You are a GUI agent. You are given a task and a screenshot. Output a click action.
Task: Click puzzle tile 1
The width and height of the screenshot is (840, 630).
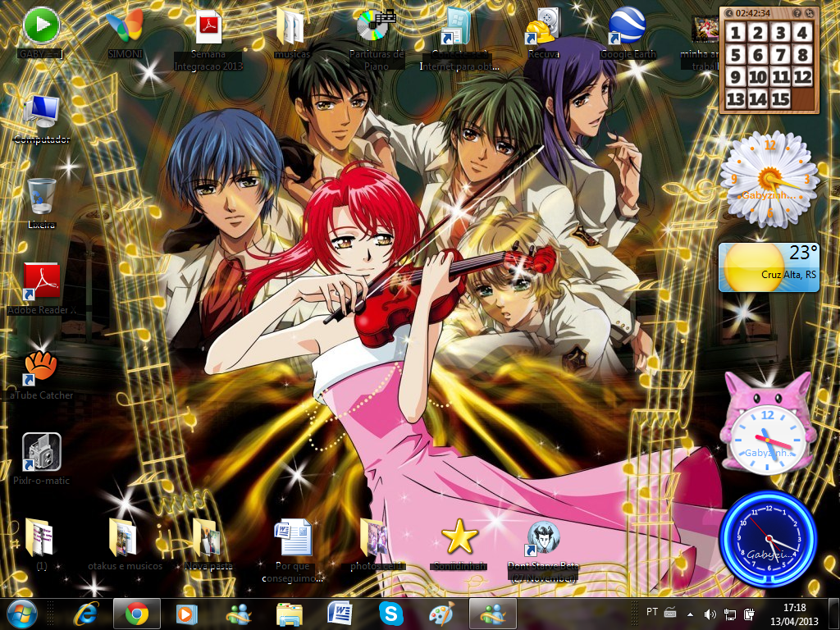[x=736, y=33]
